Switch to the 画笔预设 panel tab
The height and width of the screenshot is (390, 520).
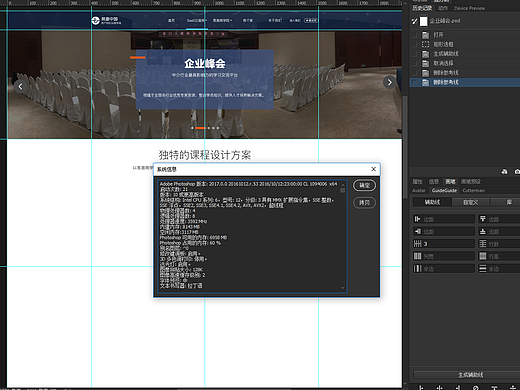tap(471, 182)
